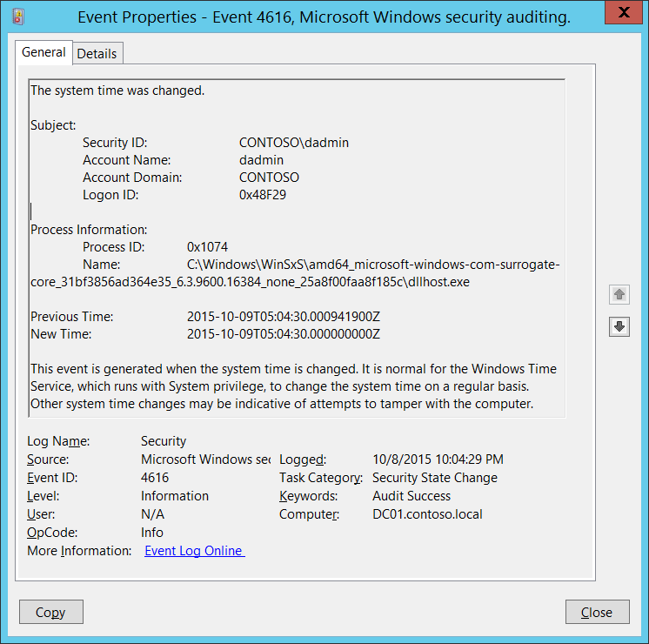
Task: Select the General tab
Action: pyautogui.click(x=43, y=52)
